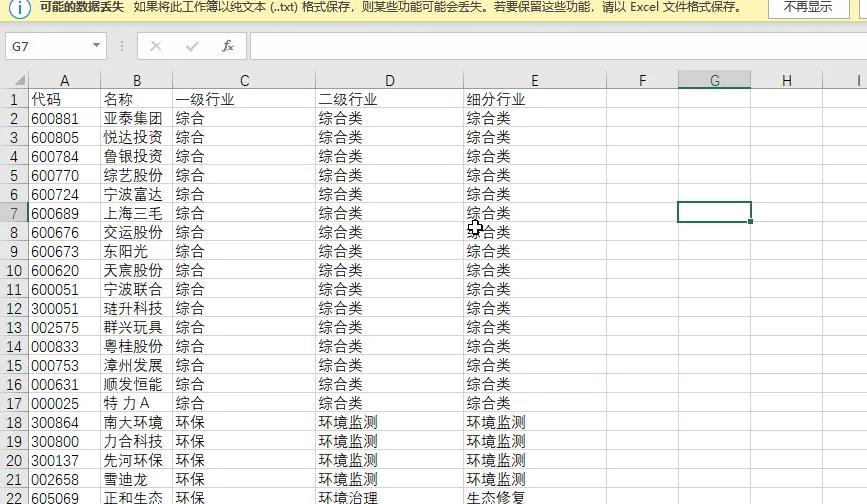The image size is (867, 504).
Task: Select column F header
Action: click(x=643, y=81)
